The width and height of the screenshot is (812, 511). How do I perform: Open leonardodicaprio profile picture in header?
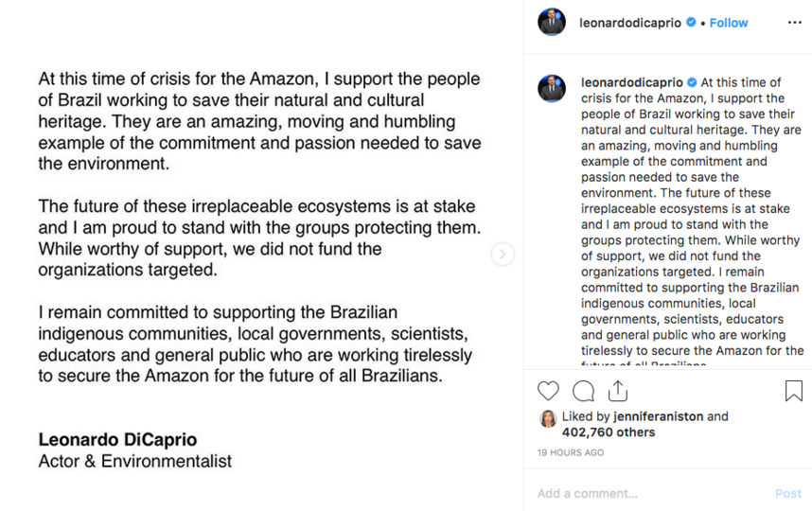click(x=552, y=23)
